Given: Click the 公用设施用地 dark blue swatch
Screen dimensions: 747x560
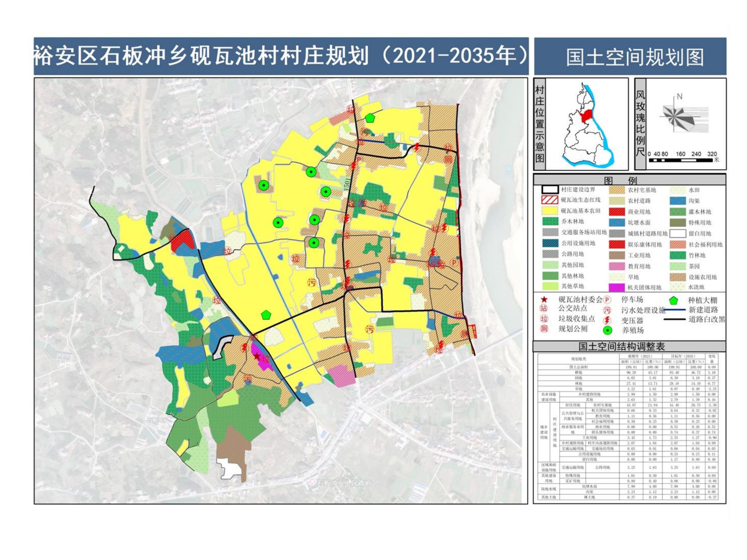Looking at the screenshot, I should coord(550,243).
